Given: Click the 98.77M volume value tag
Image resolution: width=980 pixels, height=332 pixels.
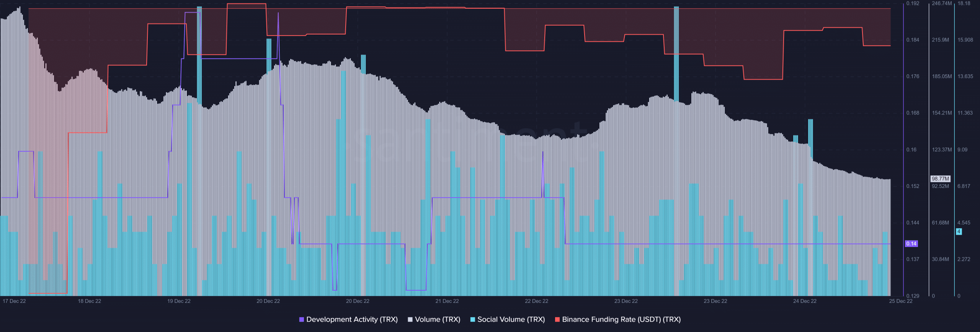Looking at the screenshot, I should pyautogui.click(x=940, y=179).
